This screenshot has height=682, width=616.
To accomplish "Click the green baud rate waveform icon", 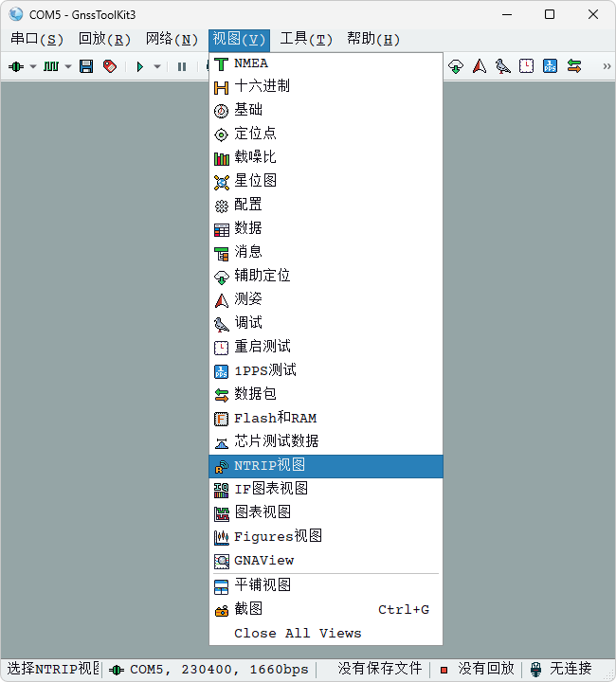I will click(x=51, y=66).
